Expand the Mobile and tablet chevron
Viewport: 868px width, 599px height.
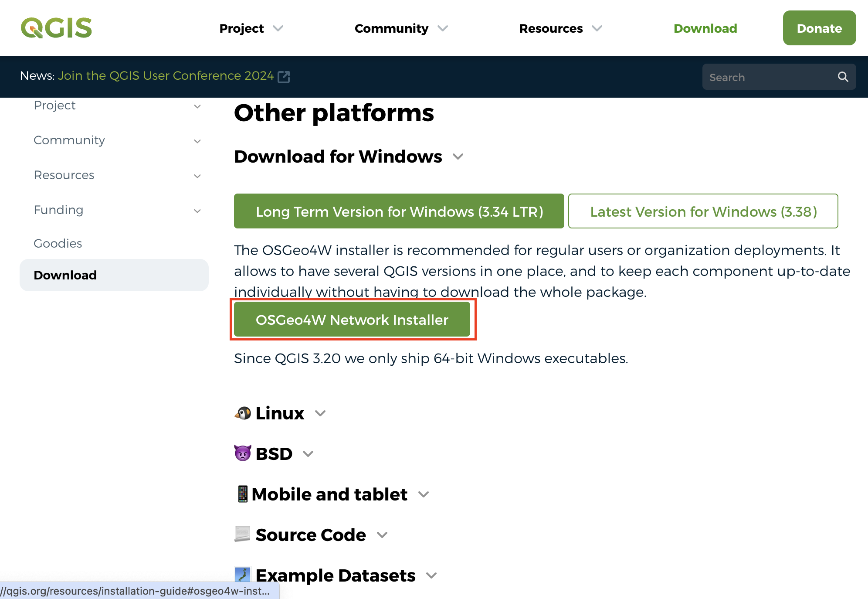(x=424, y=494)
